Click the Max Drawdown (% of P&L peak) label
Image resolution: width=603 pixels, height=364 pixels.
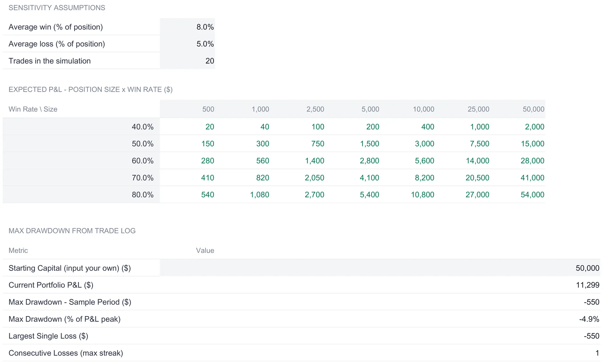[65, 319]
